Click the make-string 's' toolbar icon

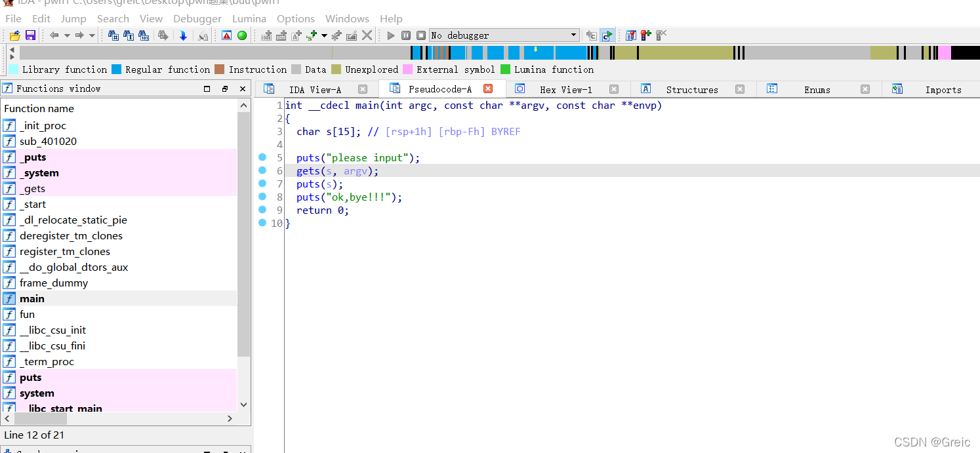coord(312,35)
